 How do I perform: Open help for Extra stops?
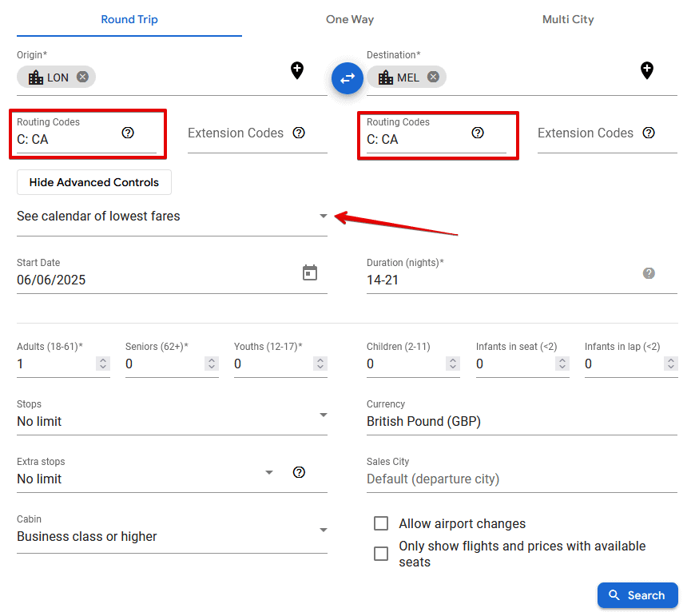(299, 472)
